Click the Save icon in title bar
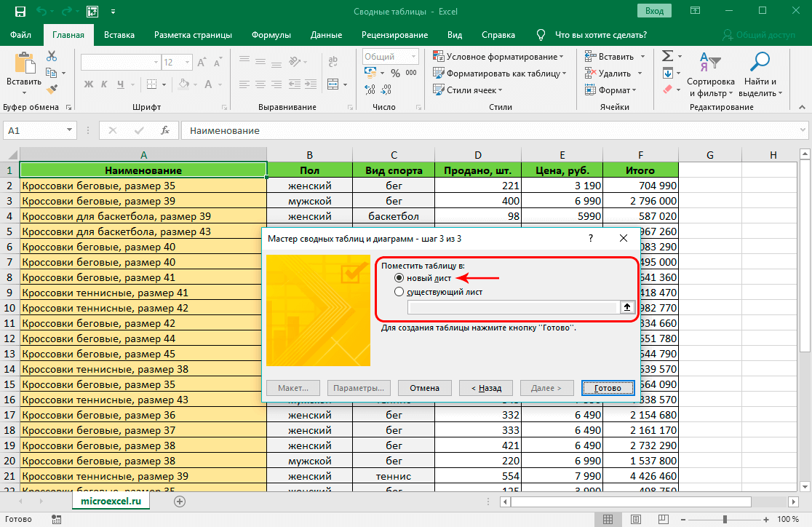The image size is (812, 527). (20, 12)
